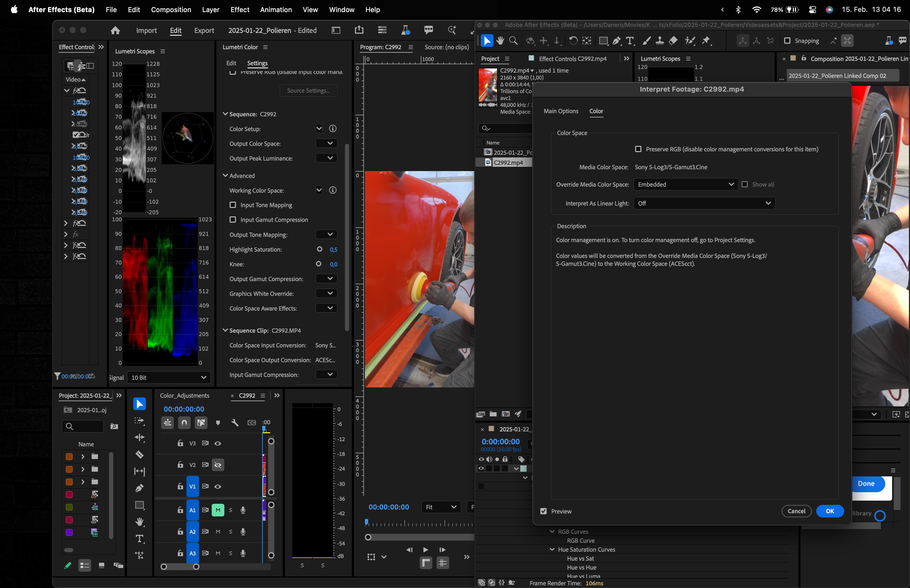
Task: Click the Rotation tool icon
Action: click(x=573, y=41)
